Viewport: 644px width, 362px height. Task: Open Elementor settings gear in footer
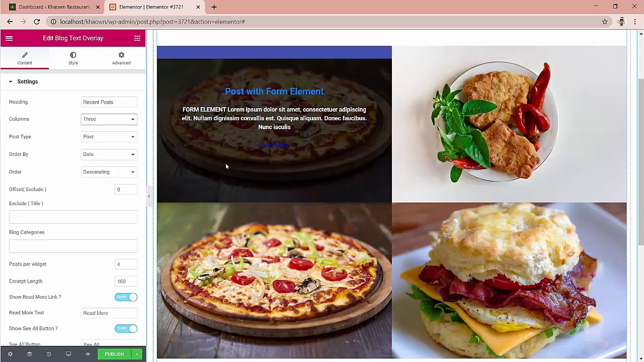tap(10, 354)
